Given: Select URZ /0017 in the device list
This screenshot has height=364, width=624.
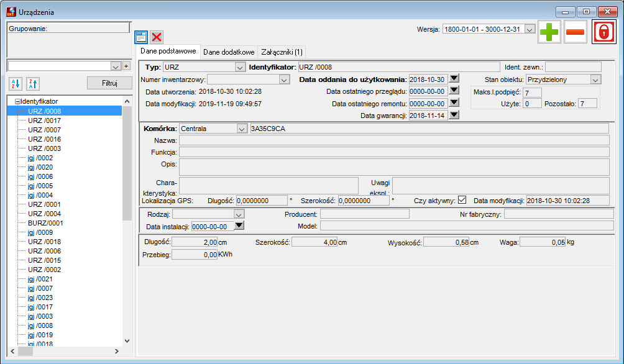Looking at the screenshot, I should [x=44, y=121].
